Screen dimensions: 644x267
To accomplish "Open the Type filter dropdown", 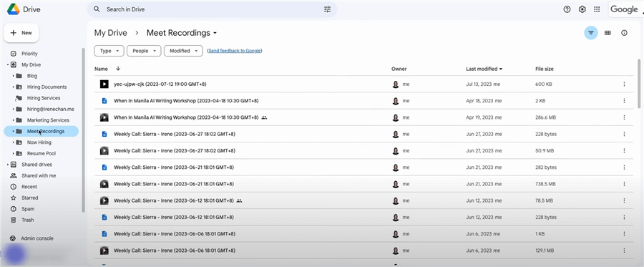I will 109,51.
